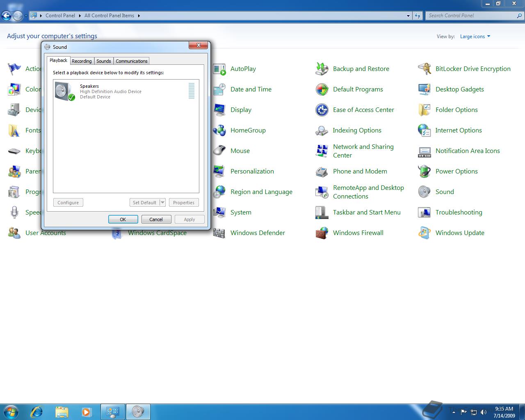Switch to the Recording tab

pos(82,61)
